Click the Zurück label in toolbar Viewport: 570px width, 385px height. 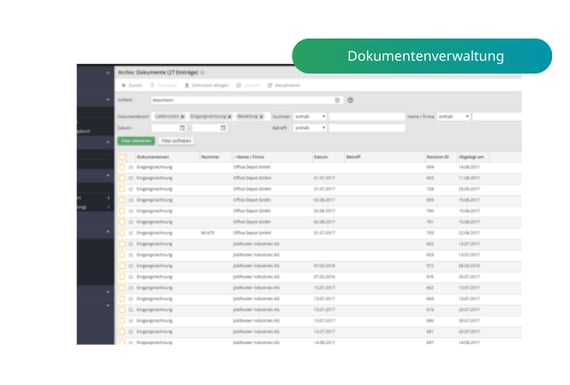(135, 85)
